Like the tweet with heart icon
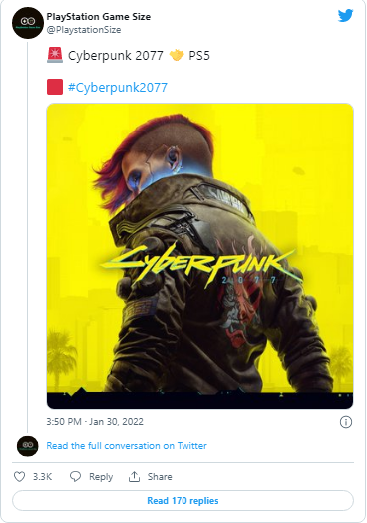This screenshot has width=367, height=523. click(19, 476)
